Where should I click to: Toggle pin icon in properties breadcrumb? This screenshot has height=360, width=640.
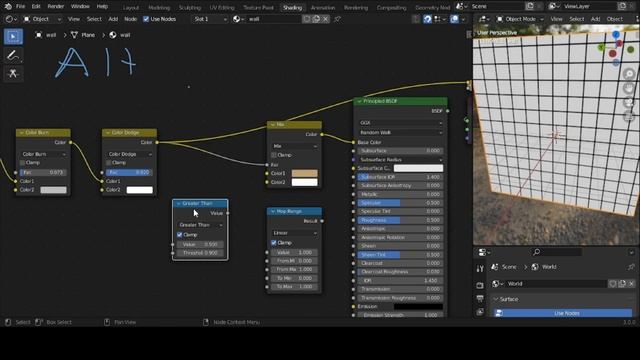coord(631,267)
